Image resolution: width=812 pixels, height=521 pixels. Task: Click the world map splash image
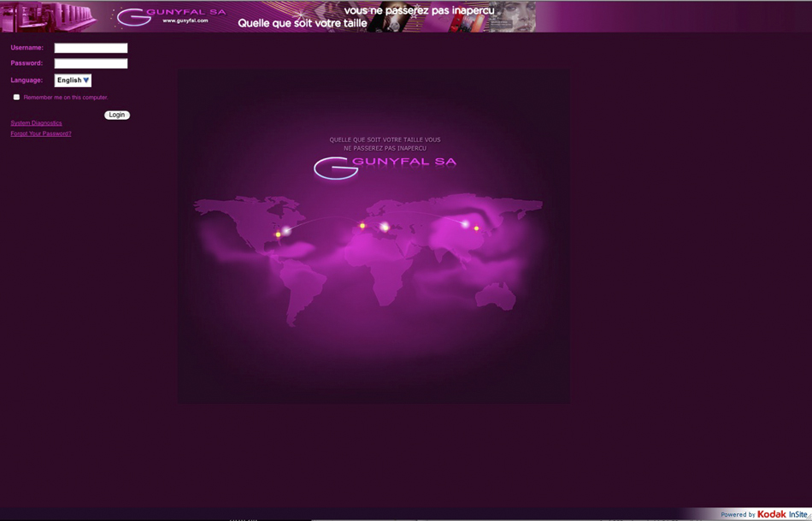pyautogui.click(x=374, y=236)
